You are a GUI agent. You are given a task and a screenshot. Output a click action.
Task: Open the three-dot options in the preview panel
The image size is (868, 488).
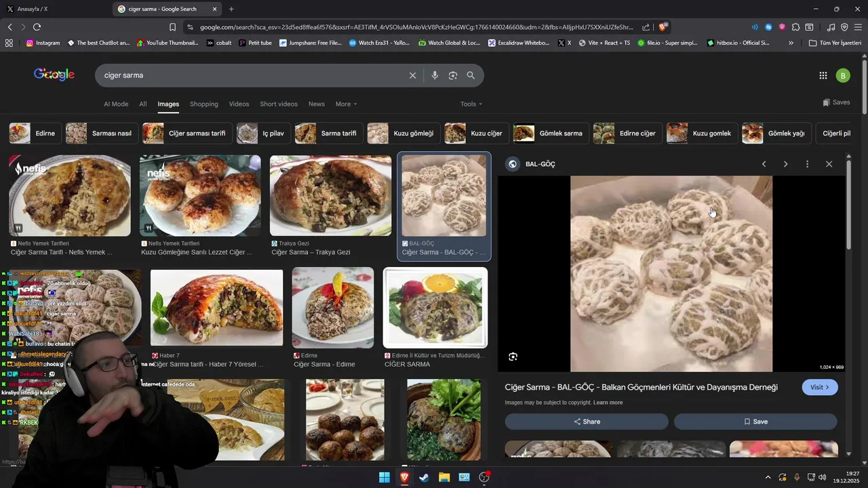(807, 164)
